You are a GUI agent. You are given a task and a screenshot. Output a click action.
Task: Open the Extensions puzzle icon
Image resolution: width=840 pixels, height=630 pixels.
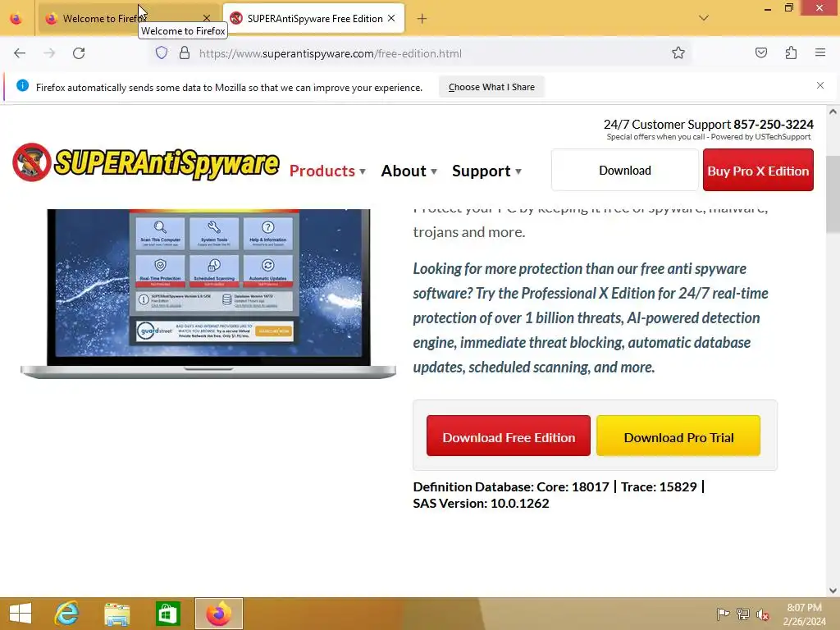point(791,53)
